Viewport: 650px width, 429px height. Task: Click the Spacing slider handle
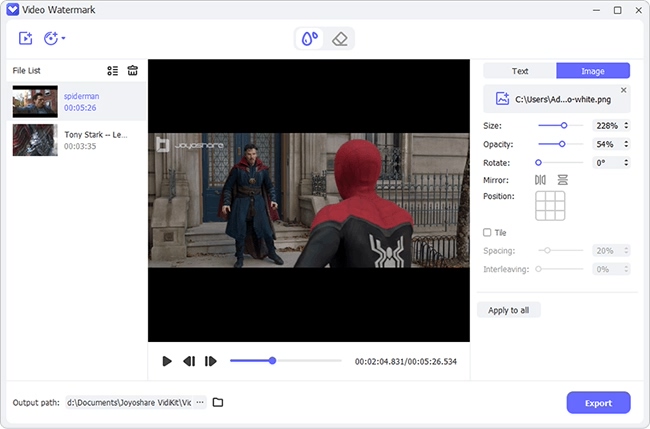coord(547,250)
